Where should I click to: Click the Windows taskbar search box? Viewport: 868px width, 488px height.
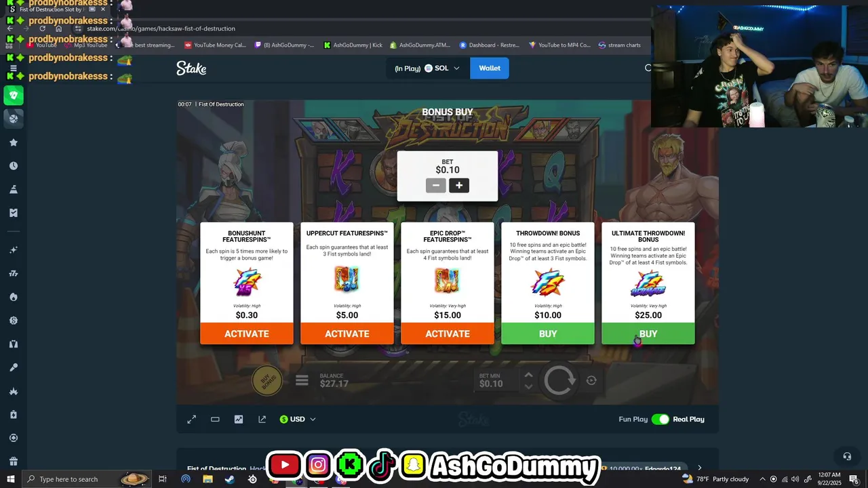click(85, 479)
